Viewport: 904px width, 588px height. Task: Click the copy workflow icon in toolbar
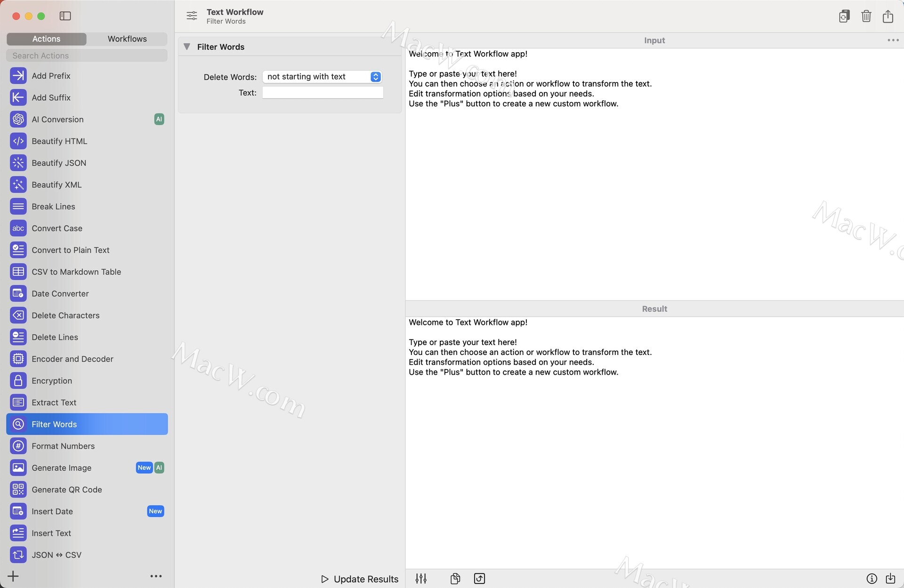(x=844, y=16)
